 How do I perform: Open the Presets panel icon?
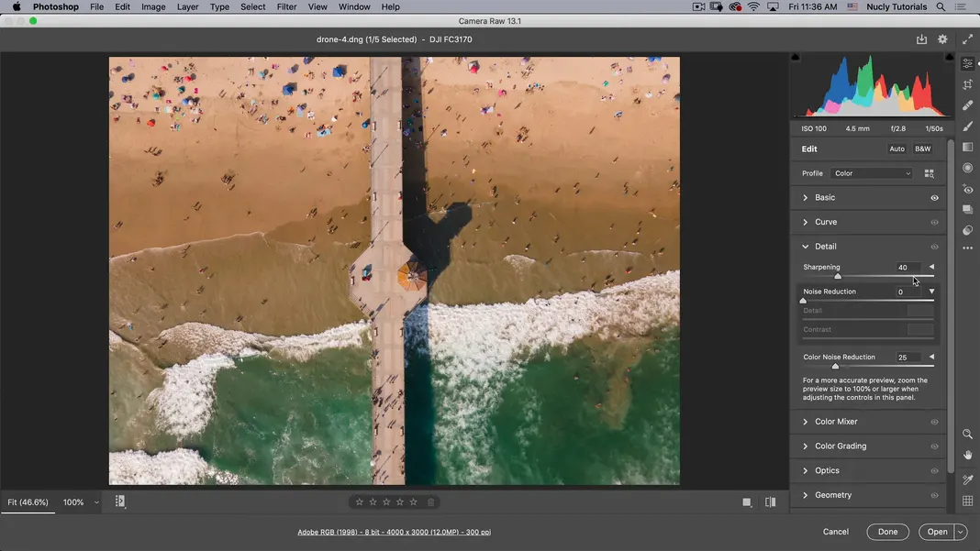click(x=967, y=230)
